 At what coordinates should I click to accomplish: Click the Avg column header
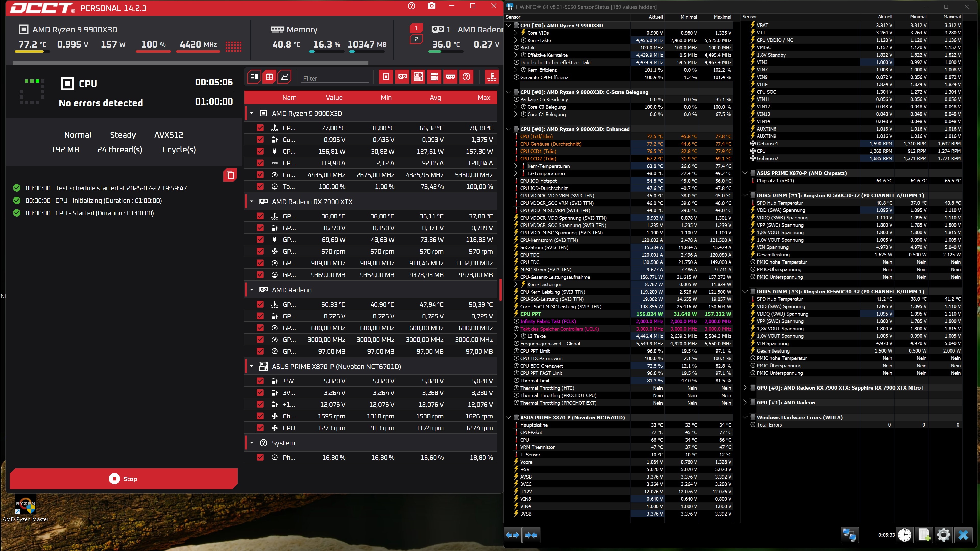[x=435, y=98]
